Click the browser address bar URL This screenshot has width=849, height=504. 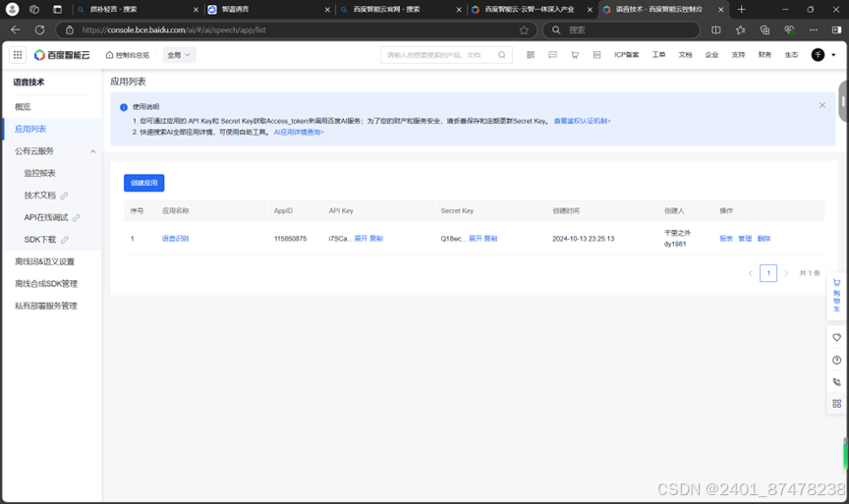tap(174, 30)
